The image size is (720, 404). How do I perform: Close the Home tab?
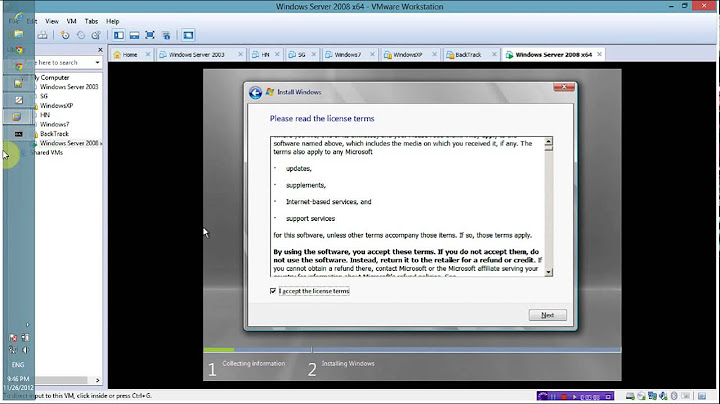[148, 54]
